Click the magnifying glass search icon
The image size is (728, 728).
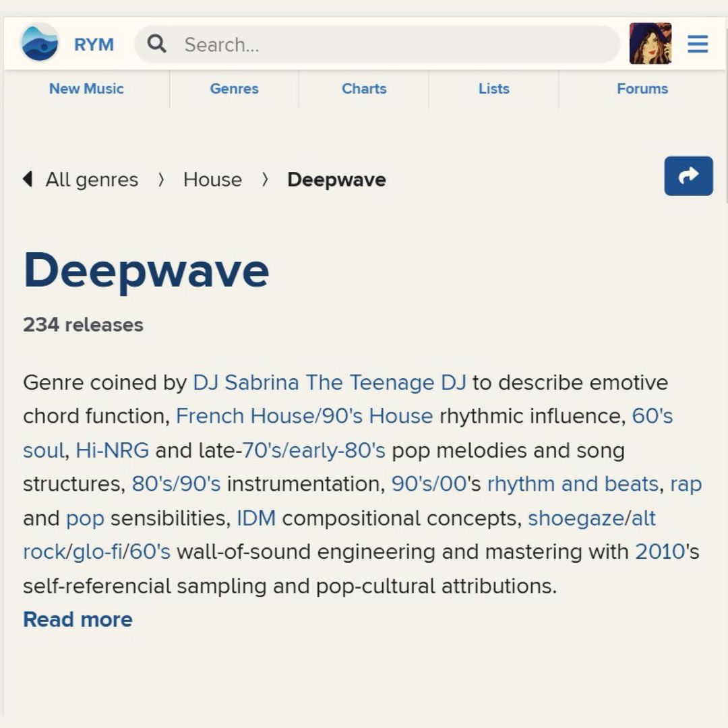coord(156,44)
